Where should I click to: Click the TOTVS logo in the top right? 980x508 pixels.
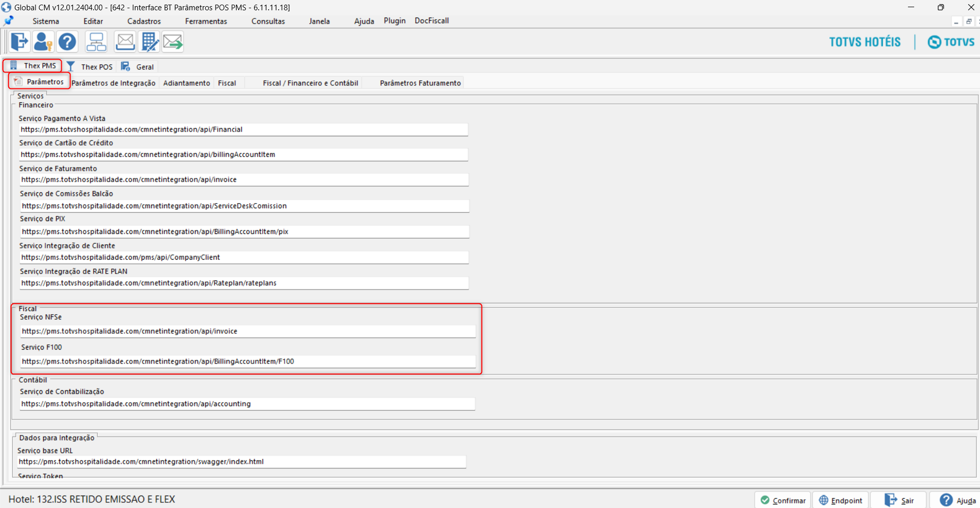[951, 42]
